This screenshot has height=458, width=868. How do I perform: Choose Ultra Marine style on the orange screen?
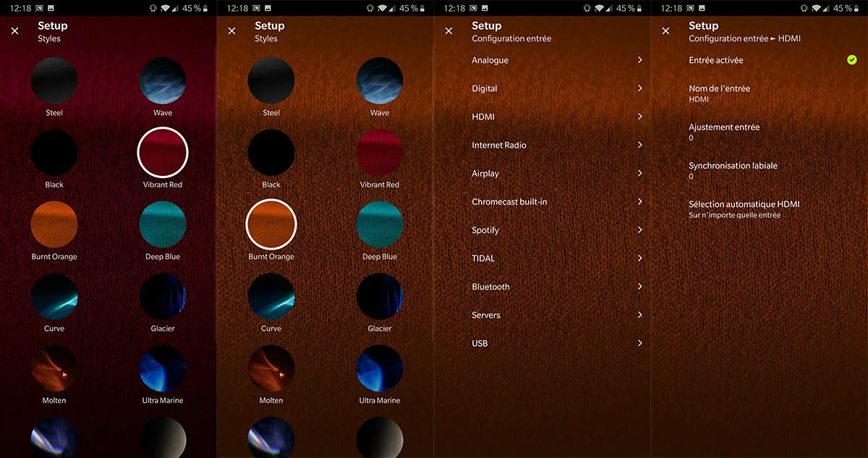pyautogui.click(x=380, y=368)
